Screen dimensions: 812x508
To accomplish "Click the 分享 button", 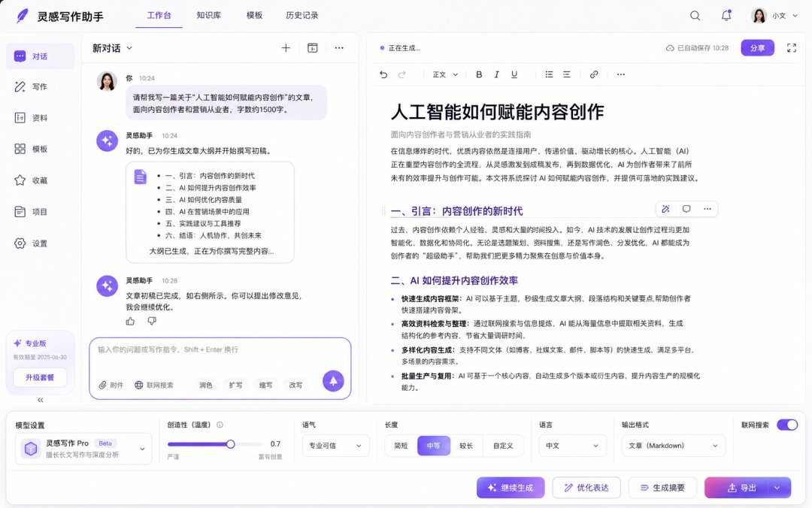I will [x=758, y=48].
